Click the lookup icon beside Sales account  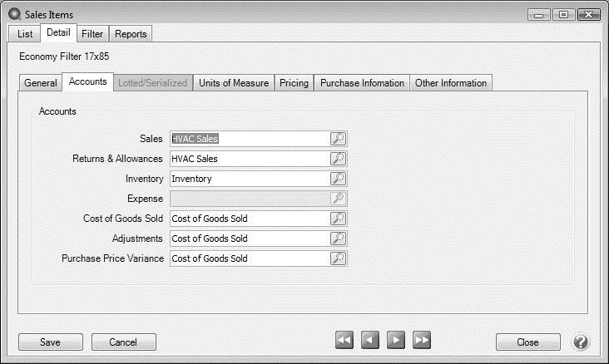pyautogui.click(x=338, y=139)
